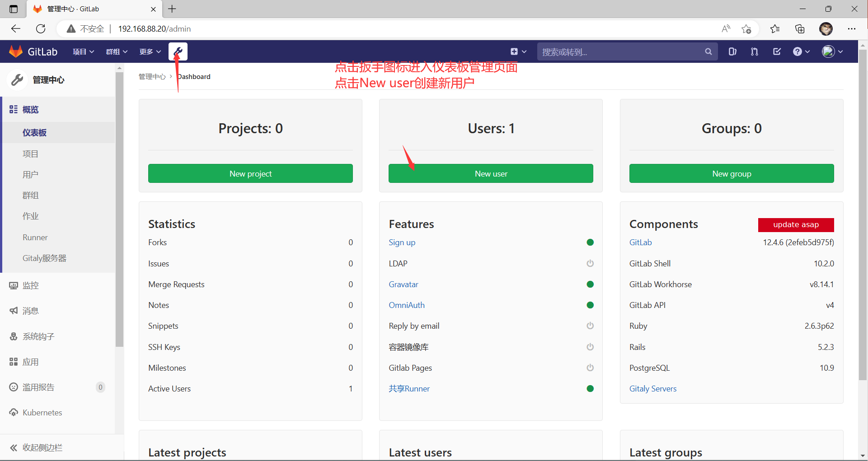
Task: Click the issues icon in top navbar
Action: pos(732,51)
